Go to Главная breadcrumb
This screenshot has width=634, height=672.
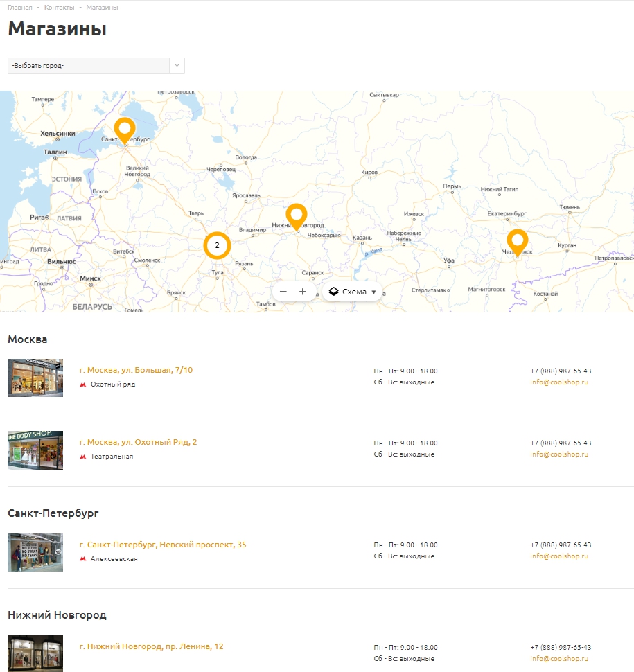pos(19,8)
